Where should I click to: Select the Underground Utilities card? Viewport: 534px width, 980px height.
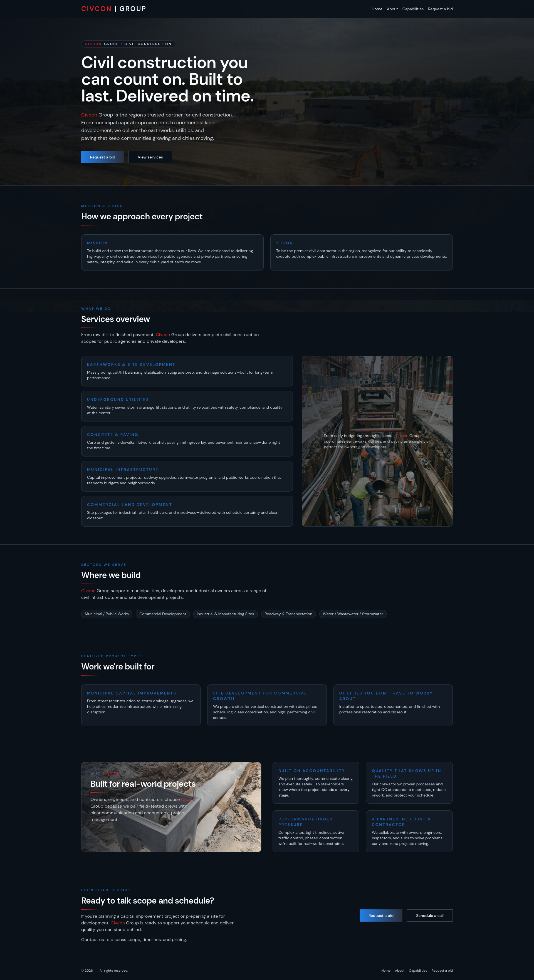coord(187,406)
